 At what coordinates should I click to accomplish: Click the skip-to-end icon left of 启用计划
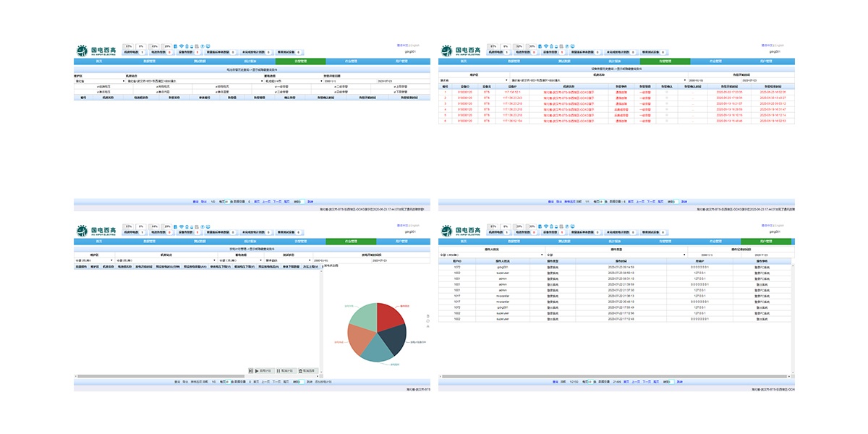[x=250, y=370]
